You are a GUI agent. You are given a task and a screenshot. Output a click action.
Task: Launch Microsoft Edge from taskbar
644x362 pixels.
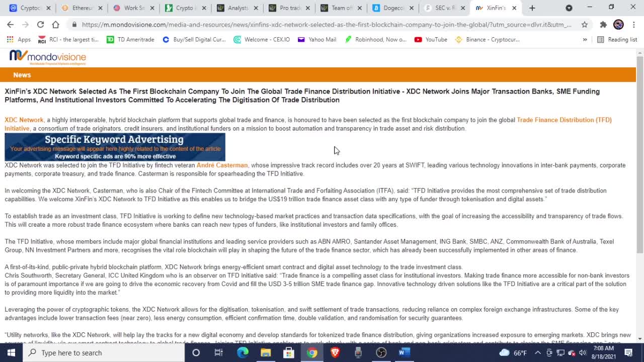pos(243,352)
